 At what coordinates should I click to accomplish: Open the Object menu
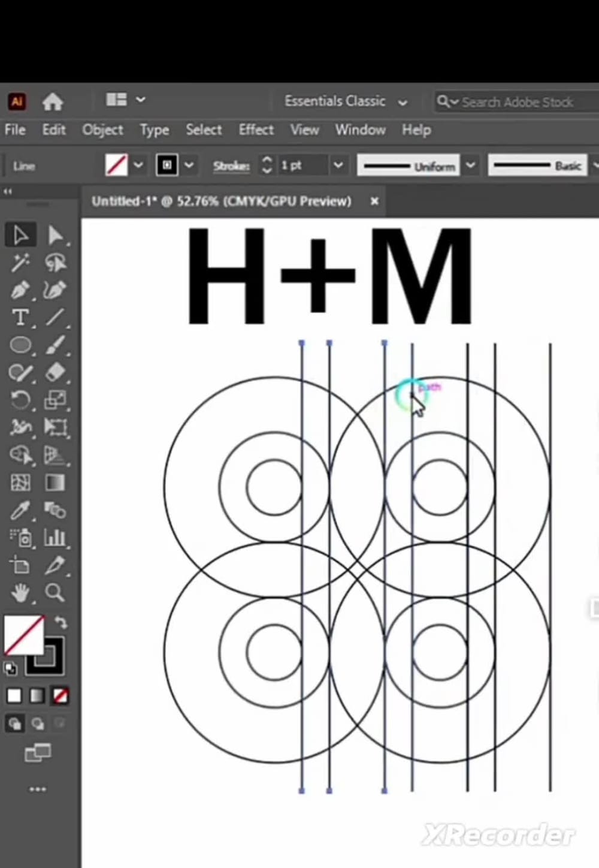click(102, 130)
